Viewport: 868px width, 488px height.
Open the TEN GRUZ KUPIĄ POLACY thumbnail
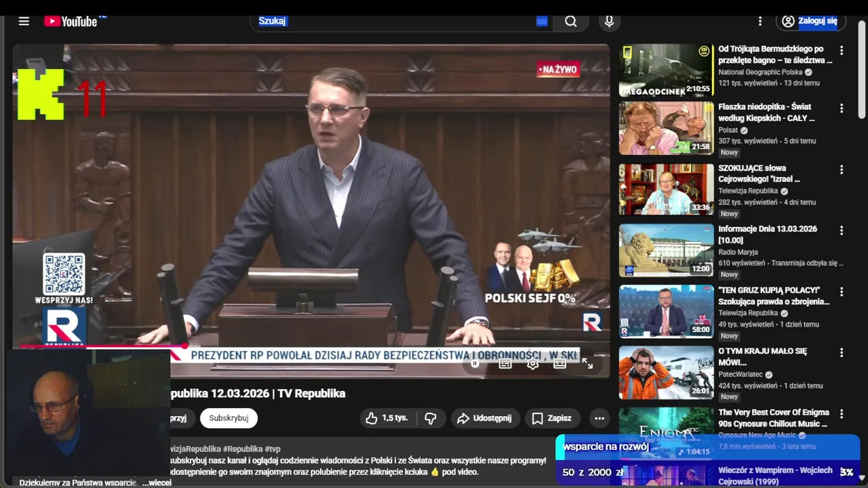666,312
